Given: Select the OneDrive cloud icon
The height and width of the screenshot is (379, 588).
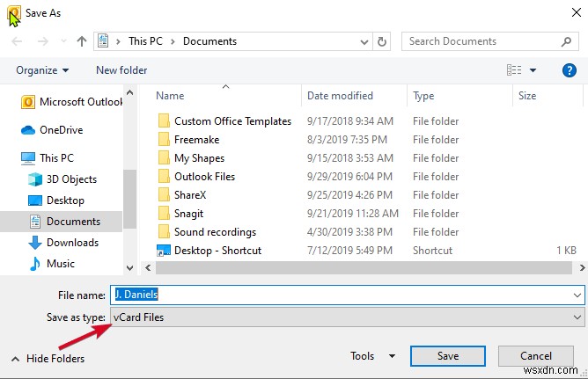Looking at the screenshot, I should pyautogui.click(x=28, y=130).
